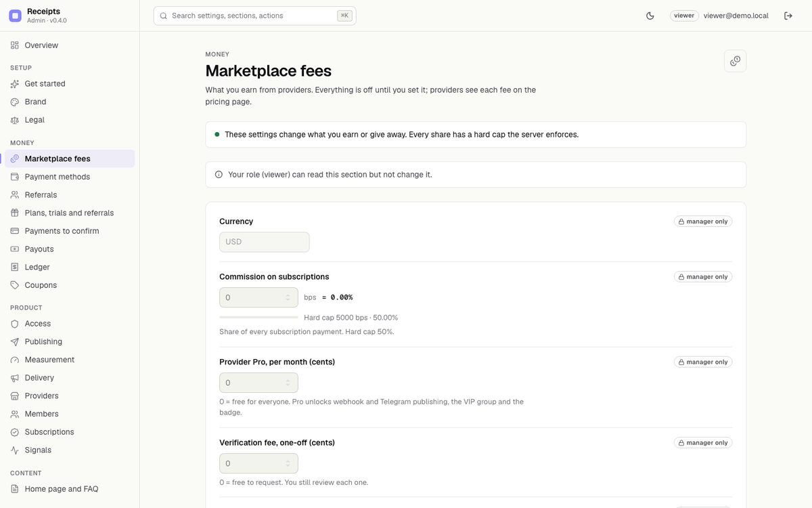Click the Provider Pro per month cents field

pos(258,383)
